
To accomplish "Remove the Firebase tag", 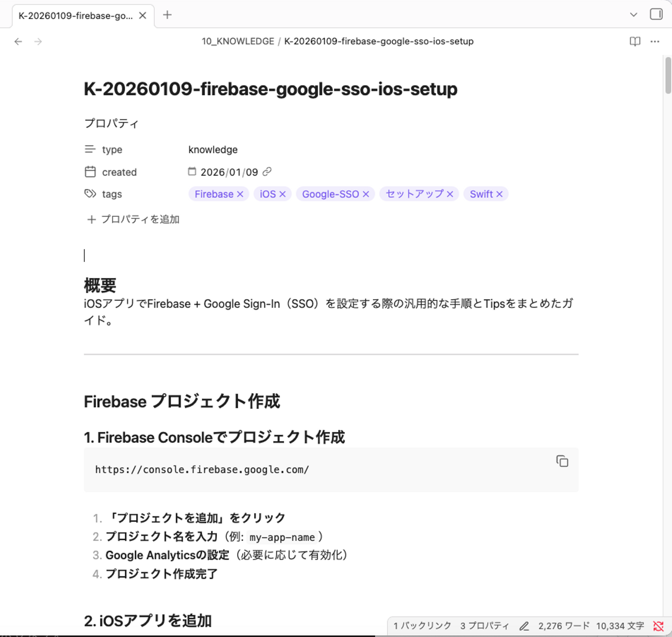I will [x=240, y=194].
